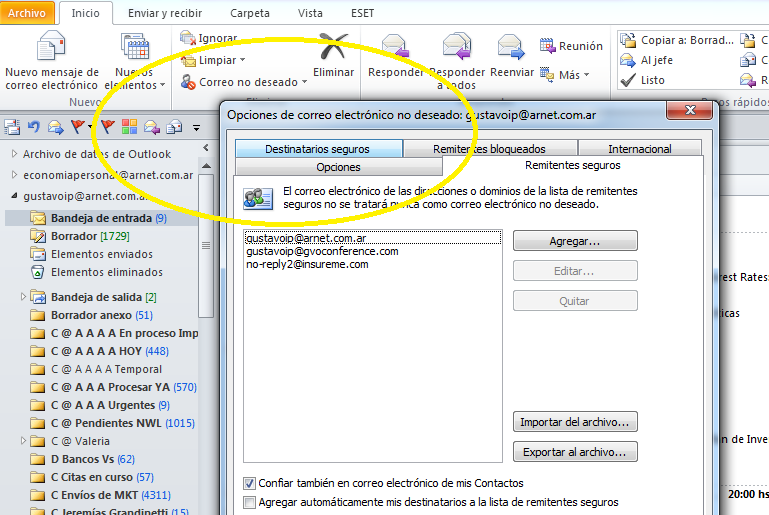
Task: Switch to the ESET ribbon tab
Action: coord(362,13)
